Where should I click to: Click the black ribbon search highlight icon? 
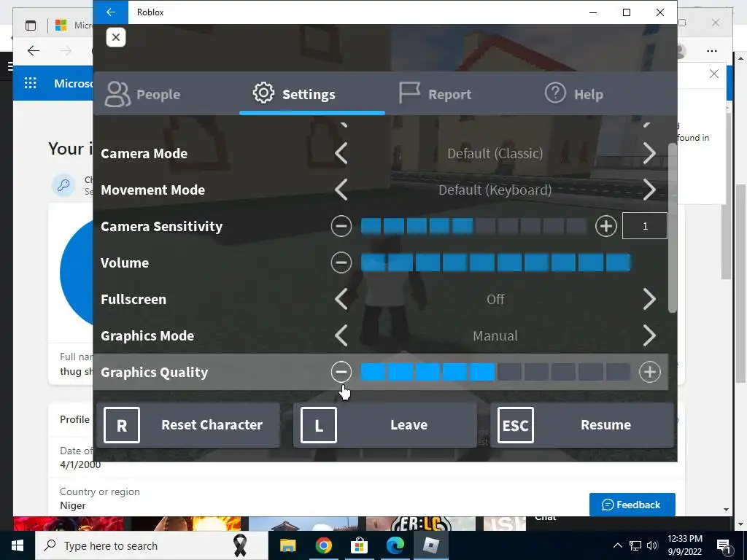click(x=239, y=545)
